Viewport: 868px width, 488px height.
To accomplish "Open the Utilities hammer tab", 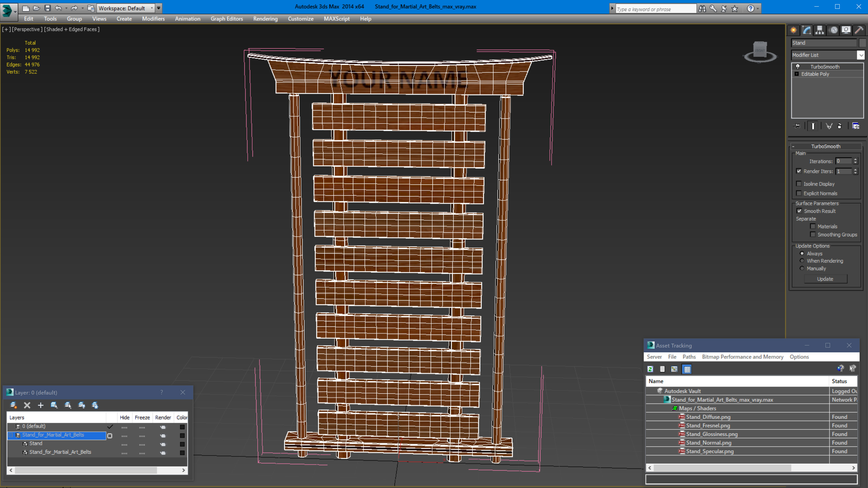I will click(859, 30).
